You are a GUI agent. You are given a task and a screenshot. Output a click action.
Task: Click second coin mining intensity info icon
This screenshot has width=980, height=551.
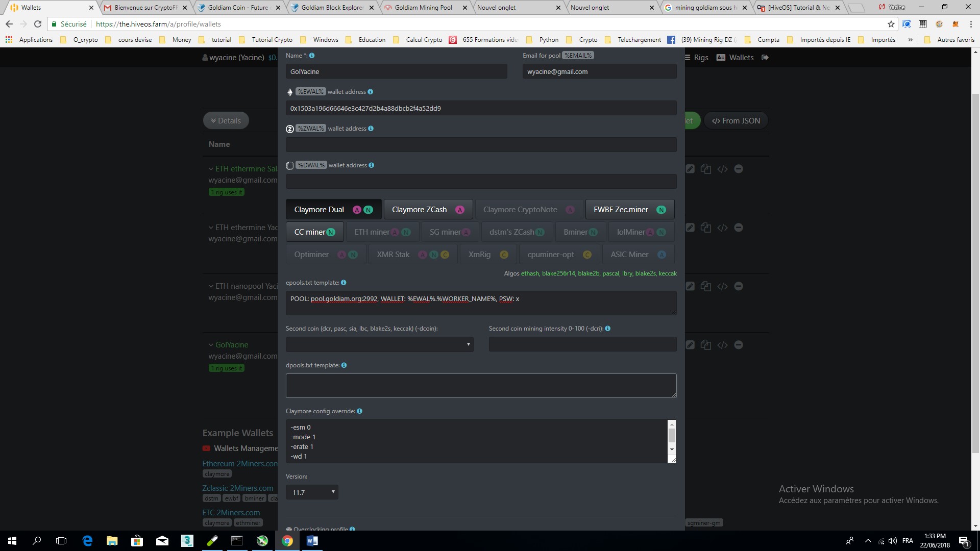[608, 329]
